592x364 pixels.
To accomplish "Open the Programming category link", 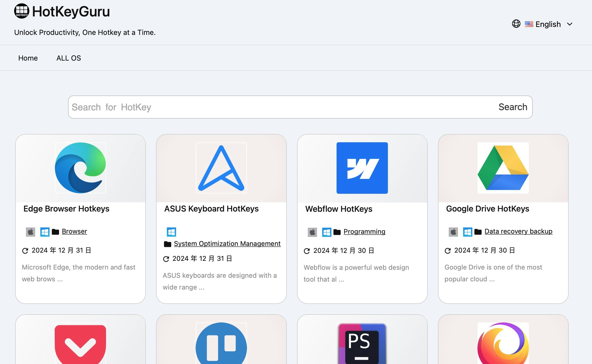I will [365, 232].
